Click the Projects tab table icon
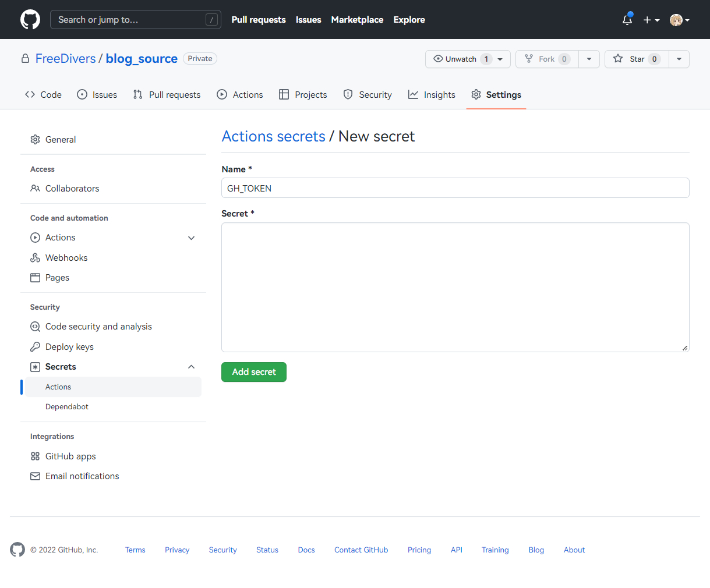 pyautogui.click(x=284, y=94)
